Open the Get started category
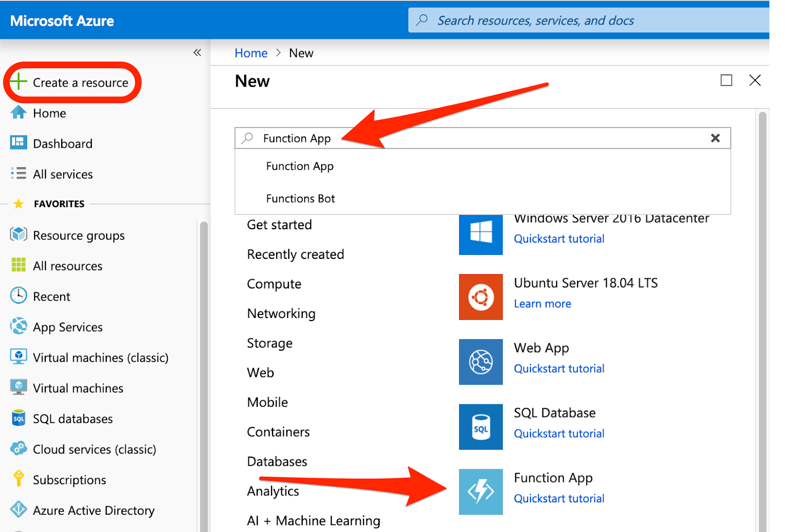 pyautogui.click(x=280, y=225)
